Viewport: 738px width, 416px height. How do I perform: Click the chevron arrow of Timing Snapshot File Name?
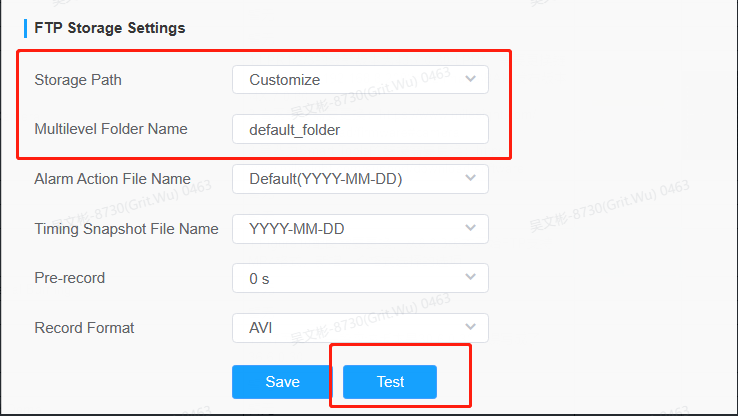pyautogui.click(x=470, y=228)
